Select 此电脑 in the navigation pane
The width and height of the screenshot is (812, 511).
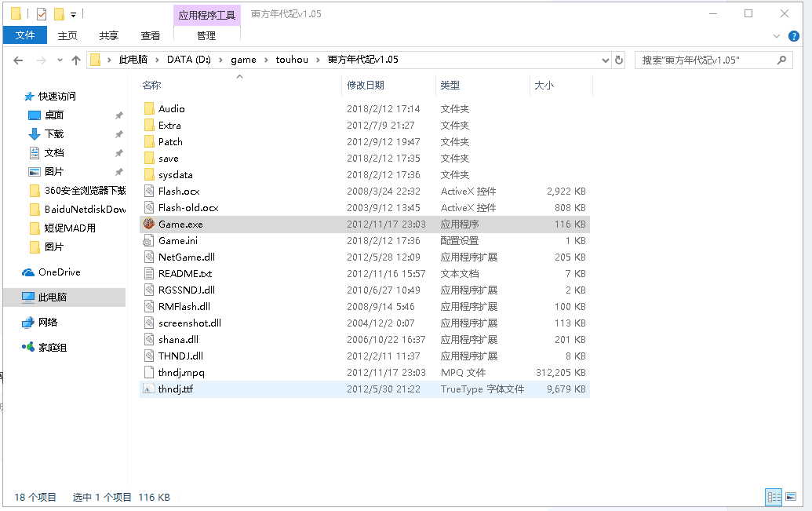click(53, 297)
